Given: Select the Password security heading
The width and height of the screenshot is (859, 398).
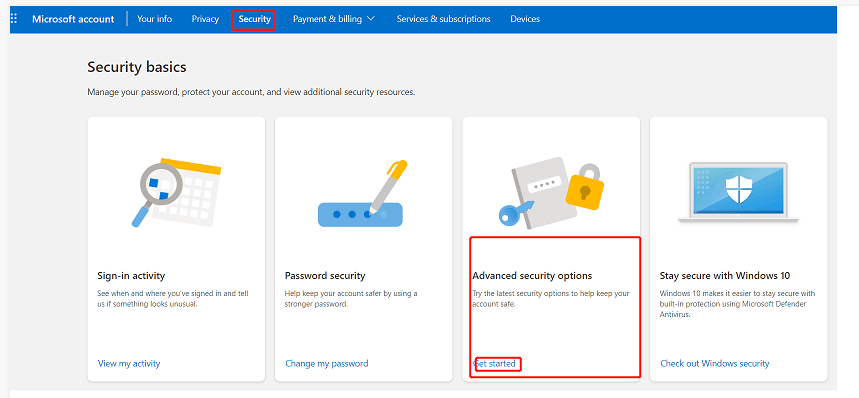Looking at the screenshot, I should [x=325, y=275].
